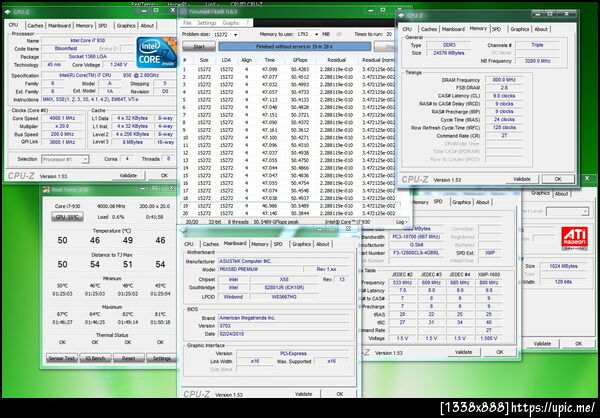Viewport: 600px width, 418px height.
Task: Click Start button in LinX
Action: tap(199, 47)
